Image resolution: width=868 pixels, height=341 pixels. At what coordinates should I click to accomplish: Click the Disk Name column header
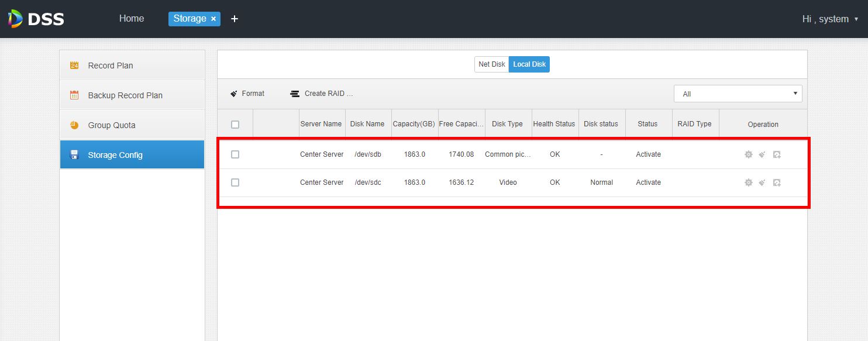point(367,124)
